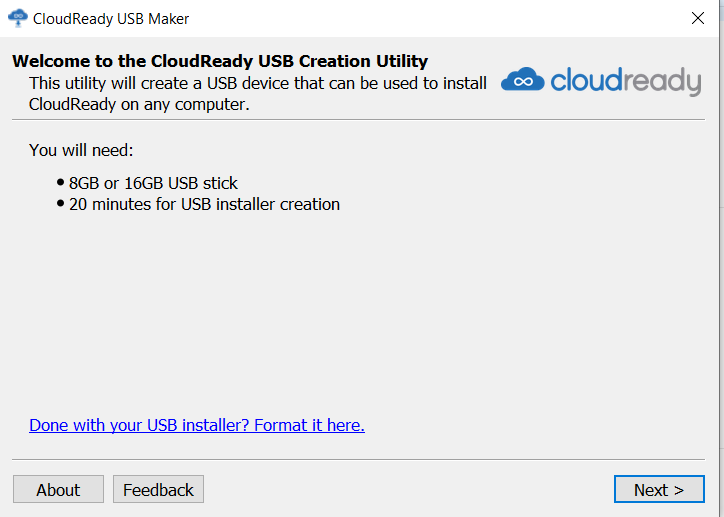
Task: Proceed with the Next > button
Action: (659, 489)
